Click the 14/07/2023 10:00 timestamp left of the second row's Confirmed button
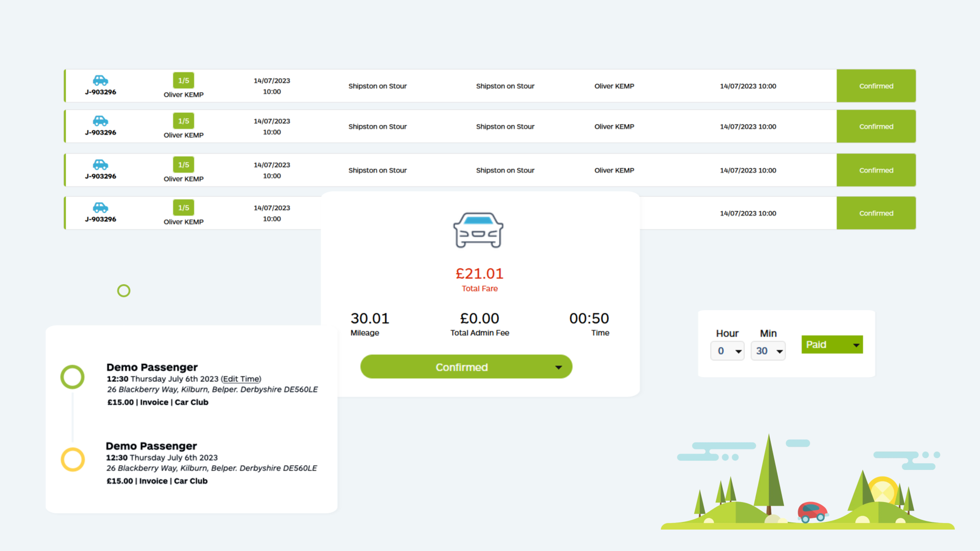980x551 pixels. click(748, 127)
